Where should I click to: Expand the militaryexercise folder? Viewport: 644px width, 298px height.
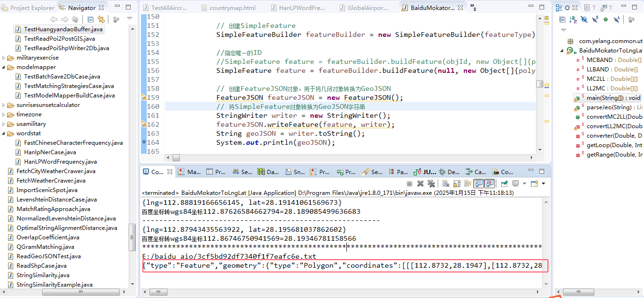[4, 58]
